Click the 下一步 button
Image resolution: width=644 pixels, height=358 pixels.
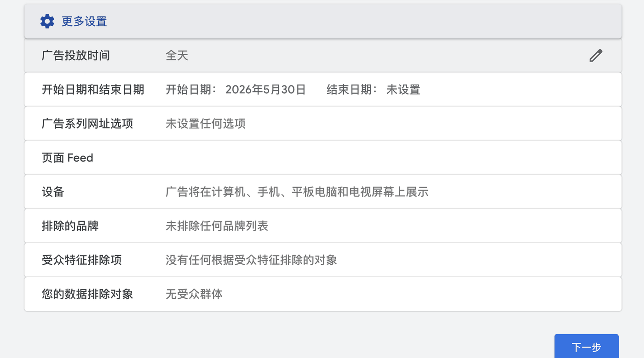(x=586, y=347)
